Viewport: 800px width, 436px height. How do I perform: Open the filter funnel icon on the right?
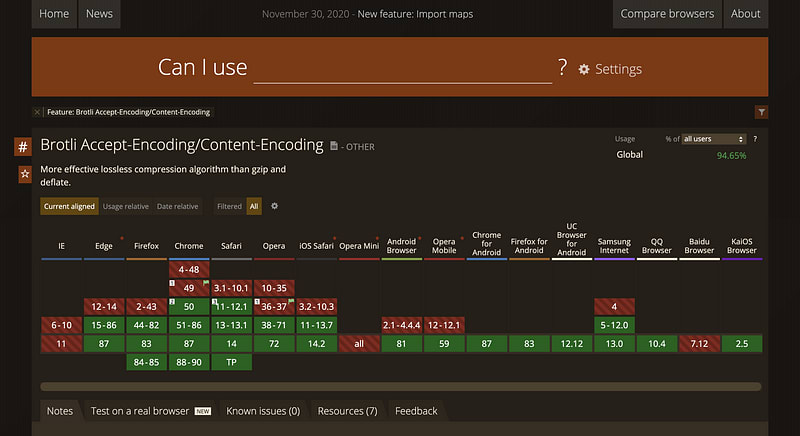[x=761, y=112]
